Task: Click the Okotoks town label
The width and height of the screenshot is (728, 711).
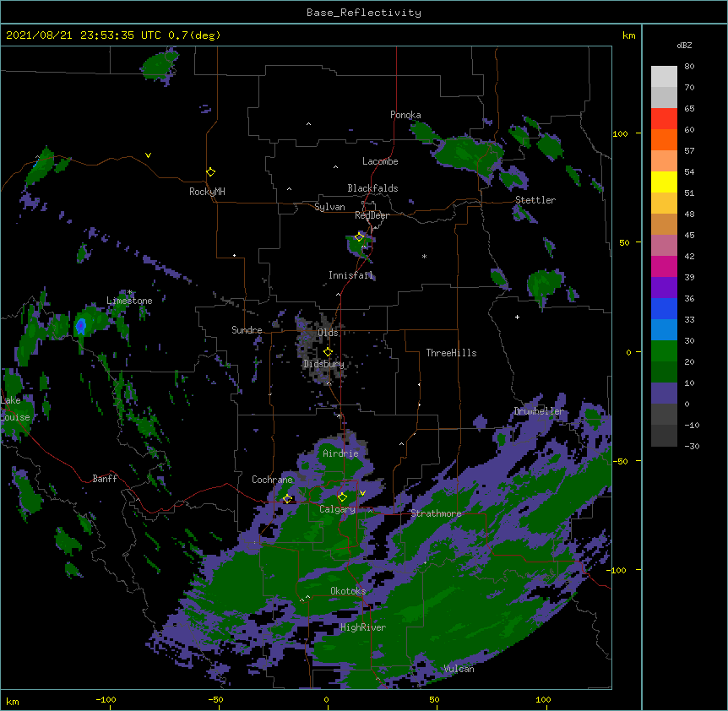Action: 348,591
